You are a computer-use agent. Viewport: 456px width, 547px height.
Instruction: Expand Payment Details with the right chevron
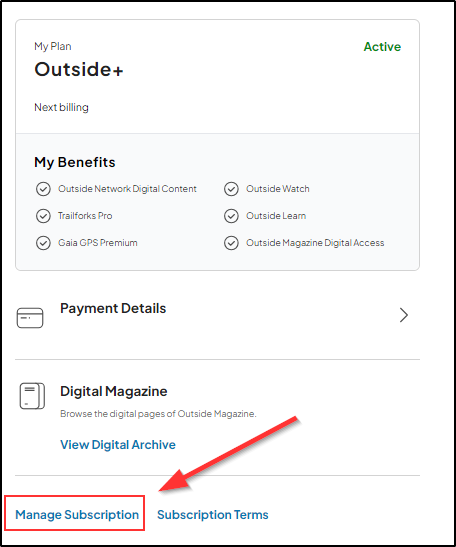[404, 315]
